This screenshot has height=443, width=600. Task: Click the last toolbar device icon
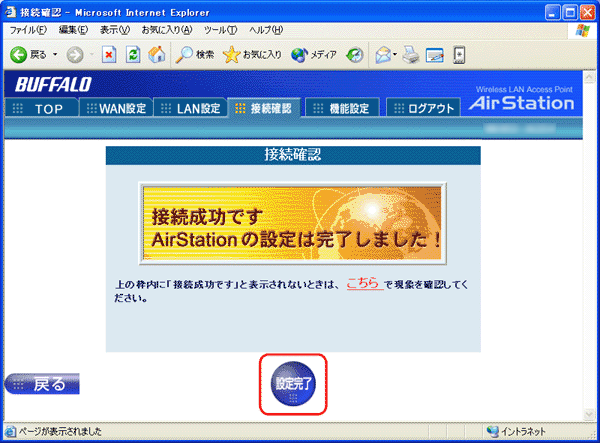pos(459,55)
